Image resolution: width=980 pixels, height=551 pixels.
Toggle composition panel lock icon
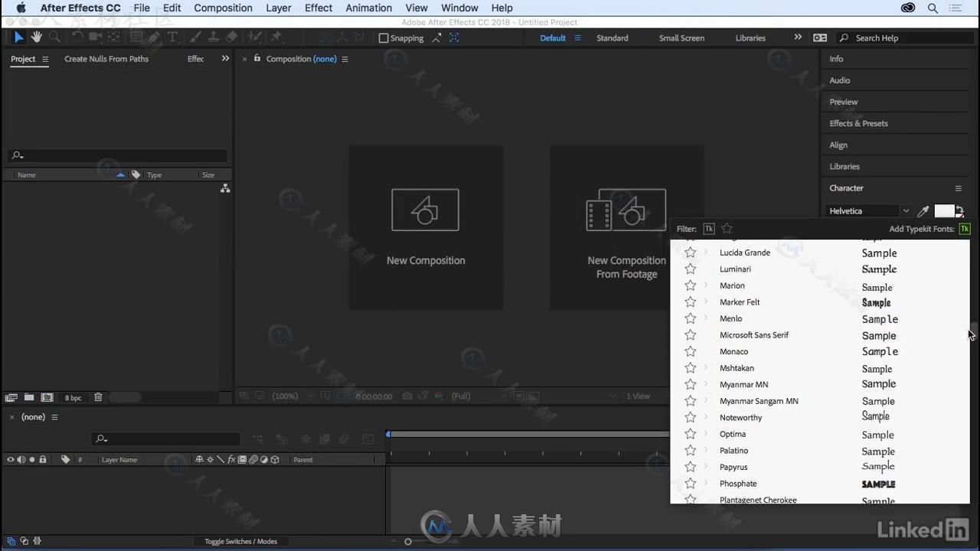point(257,58)
